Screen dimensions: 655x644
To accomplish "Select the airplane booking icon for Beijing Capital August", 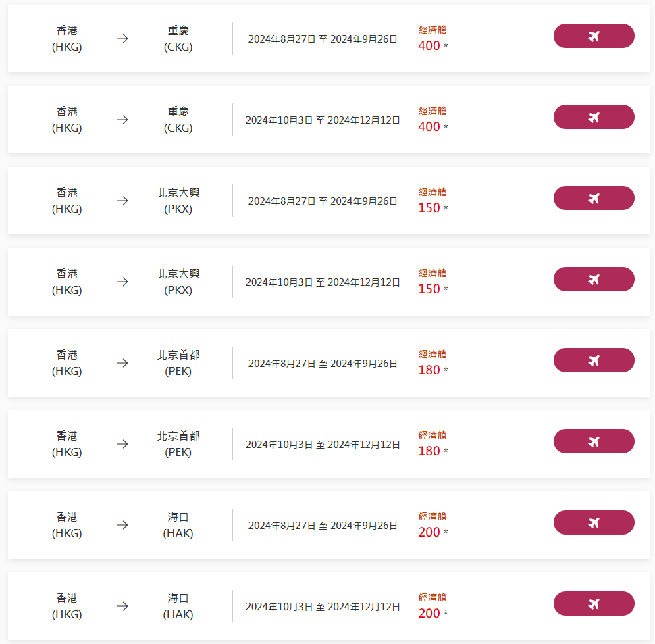I will pos(594,360).
